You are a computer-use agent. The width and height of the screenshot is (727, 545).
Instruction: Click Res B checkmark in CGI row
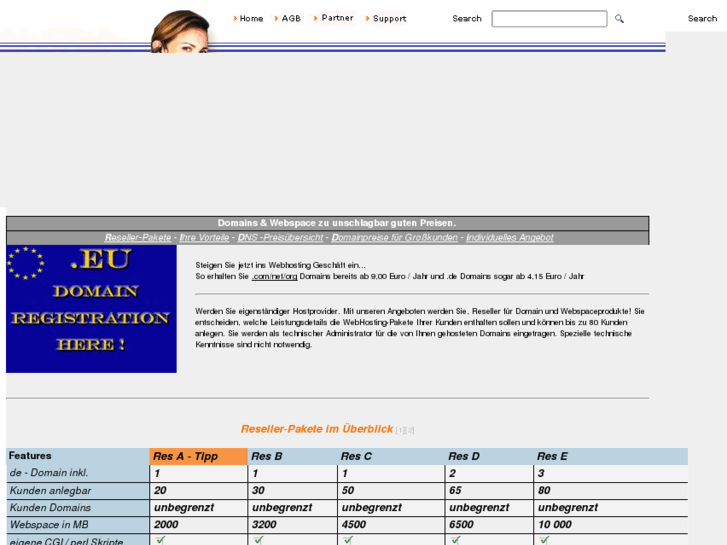[x=259, y=540]
